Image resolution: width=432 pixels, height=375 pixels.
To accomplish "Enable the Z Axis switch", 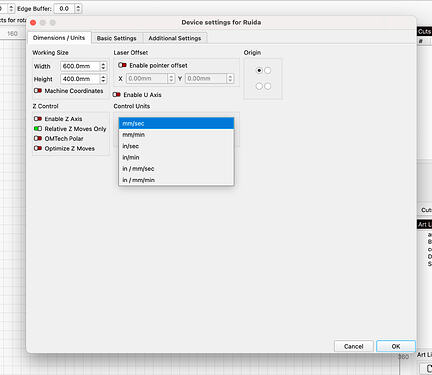I will click(x=38, y=119).
